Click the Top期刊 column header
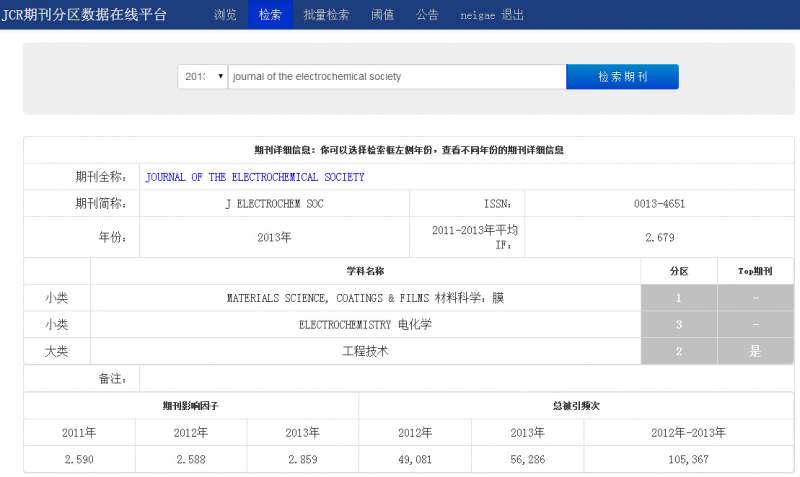Viewport: 800px width, 477px height. click(x=755, y=271)
